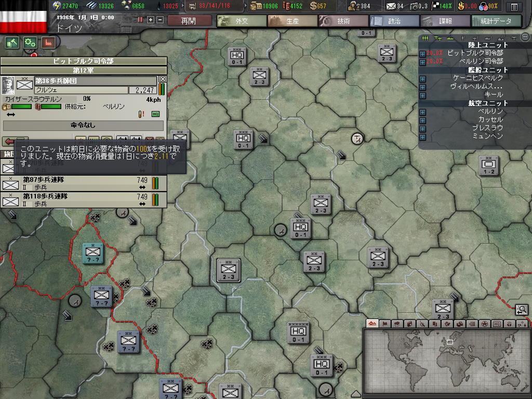532x399 pixels.
Task: Switch to infrastructure rails map mode
Action: (x=472, y=324)
